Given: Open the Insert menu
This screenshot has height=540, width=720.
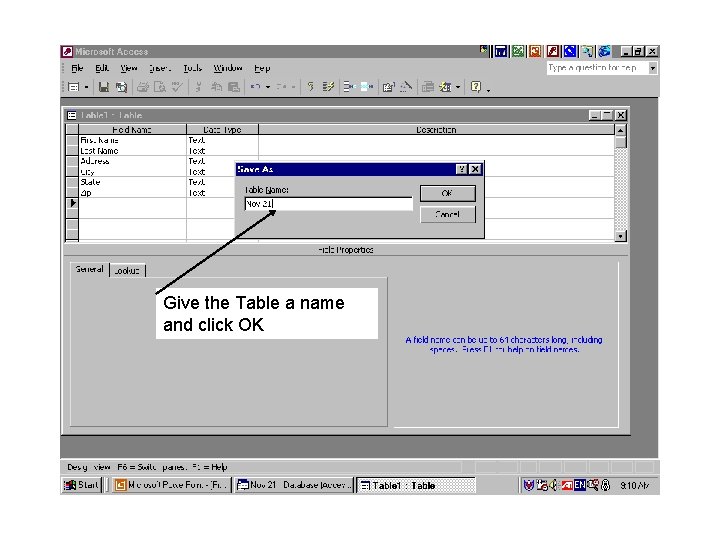Looking at the screenshot, I should pyautogui.click(x=160, y=68).
